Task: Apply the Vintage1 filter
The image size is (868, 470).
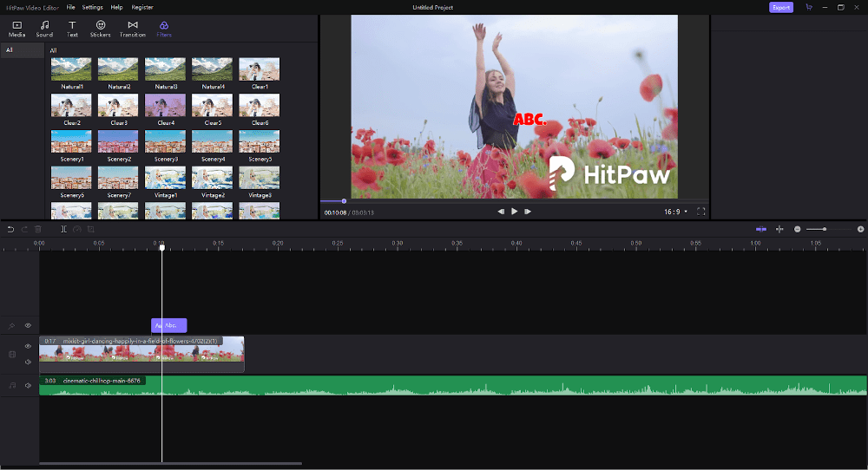Action: pyautogui.click(x=166, y=178)
